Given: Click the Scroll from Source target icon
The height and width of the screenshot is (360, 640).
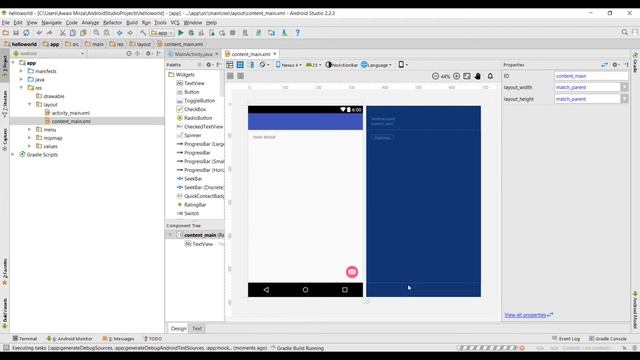Looking at the screenshot, I should [129, 53].
